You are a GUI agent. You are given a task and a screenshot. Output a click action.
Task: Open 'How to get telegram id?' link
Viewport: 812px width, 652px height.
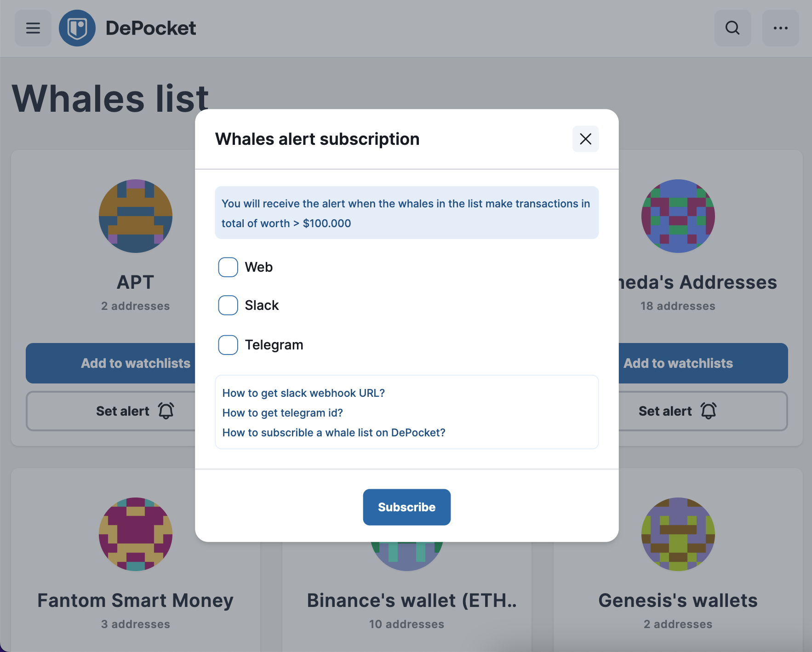tap(283, 413)
